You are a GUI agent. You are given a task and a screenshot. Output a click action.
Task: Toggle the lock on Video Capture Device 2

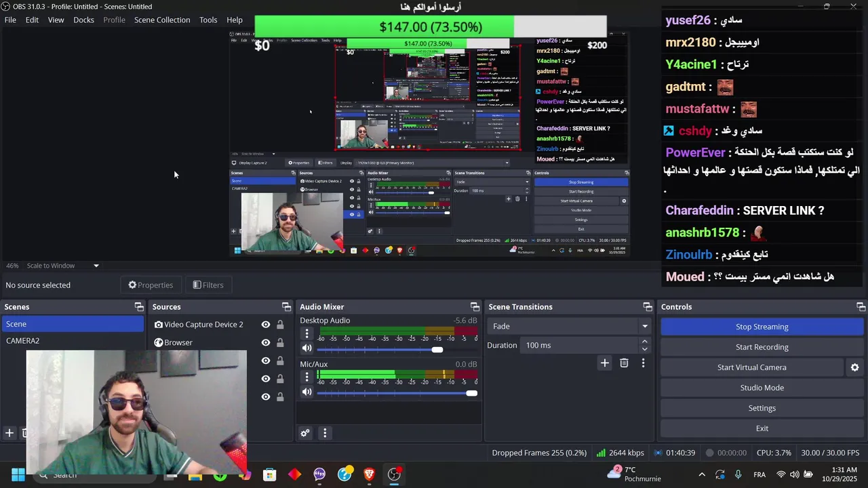click(x=280, y=325)
